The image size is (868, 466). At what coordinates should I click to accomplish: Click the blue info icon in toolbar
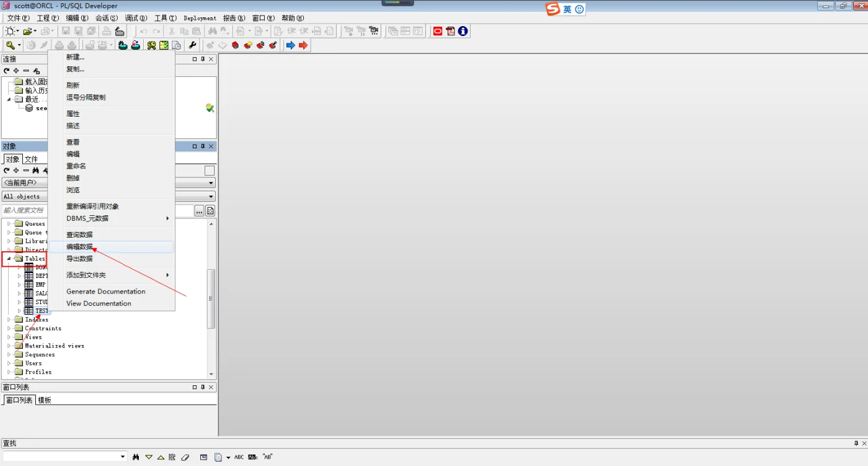click(x=463, y=31)
